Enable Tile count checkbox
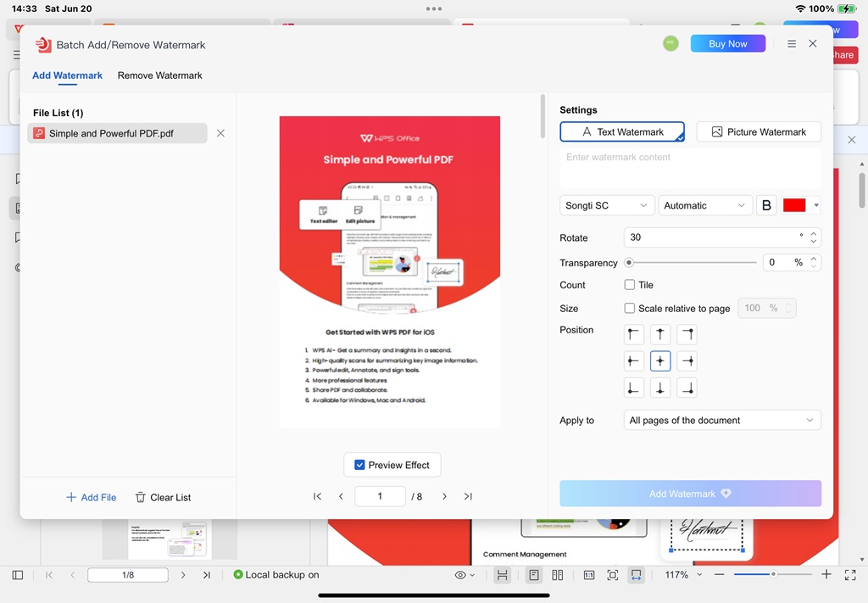This screenshot has width=868, height=603. (x=630, y=285)
